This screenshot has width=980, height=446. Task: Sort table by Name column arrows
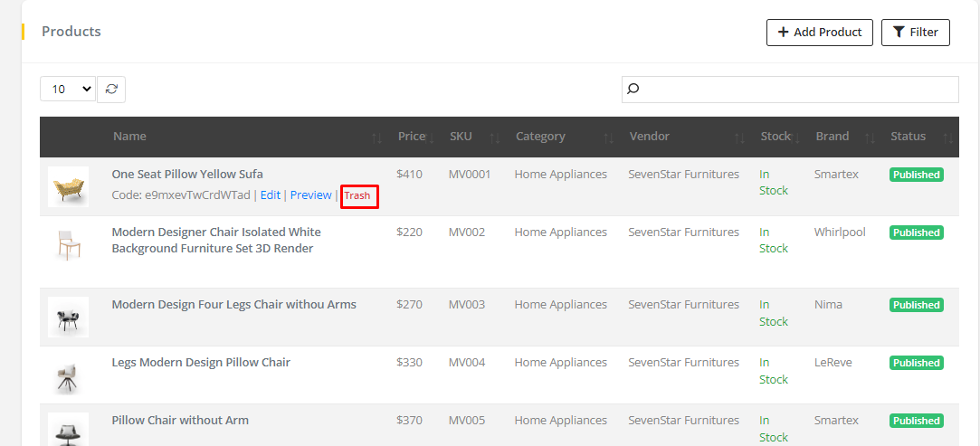coord(376,138)
